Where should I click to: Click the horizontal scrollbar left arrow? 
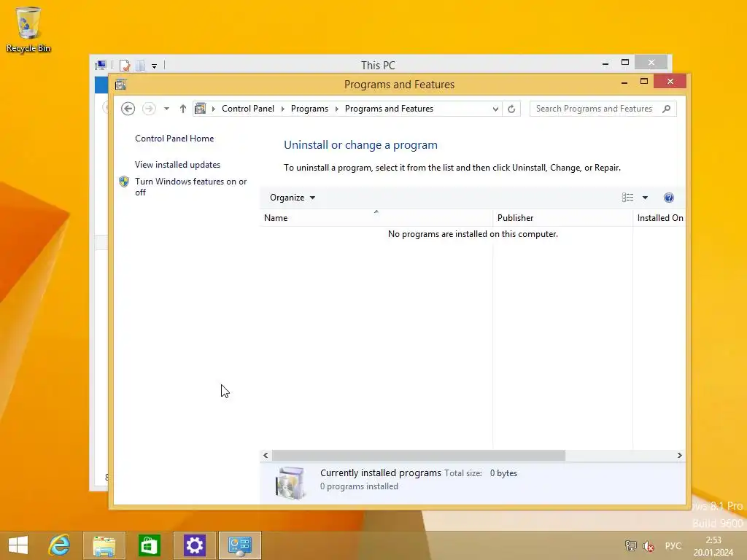(x=266, y=455)
